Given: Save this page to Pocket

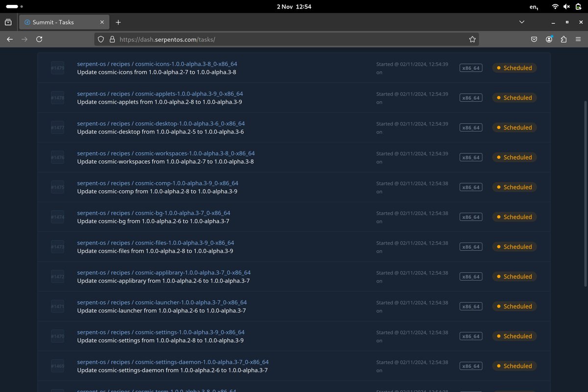Looking at the screenshot, I should 534,39.
